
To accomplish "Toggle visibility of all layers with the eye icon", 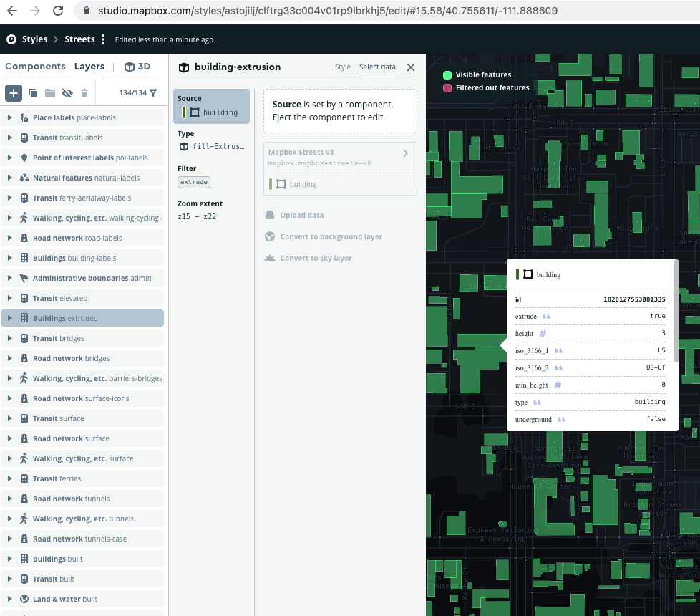I will tap(67, 93).
